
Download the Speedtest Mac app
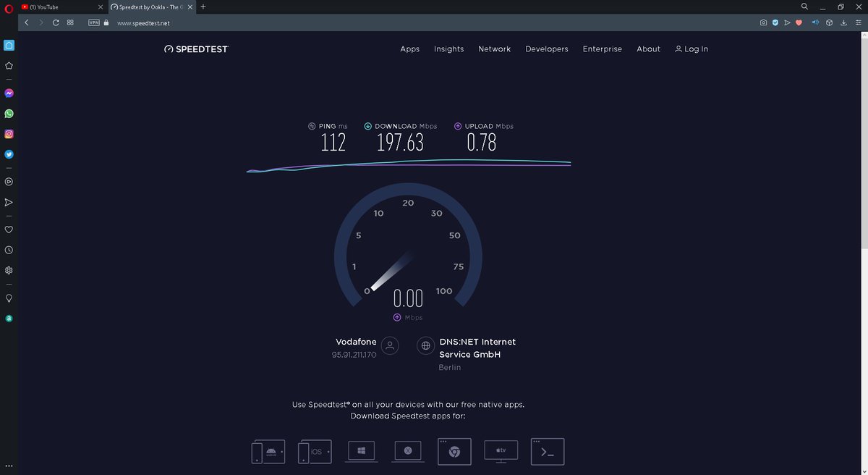408,451
